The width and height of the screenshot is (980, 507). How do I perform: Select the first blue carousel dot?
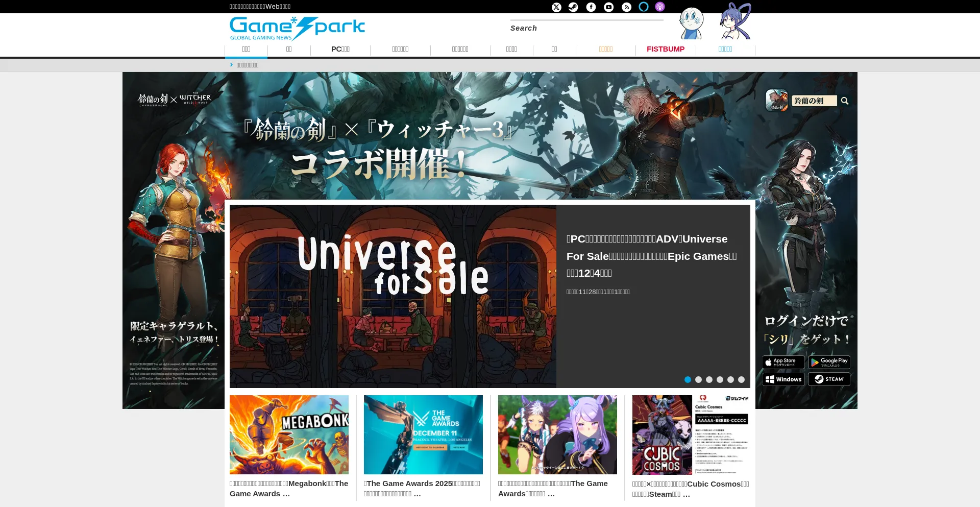[688, 379]
